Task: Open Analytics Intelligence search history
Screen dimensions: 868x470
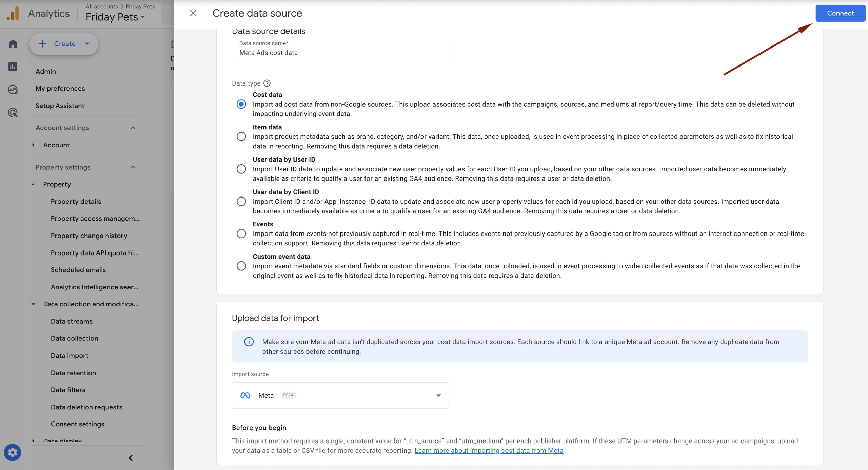Action: click(95, 287)
